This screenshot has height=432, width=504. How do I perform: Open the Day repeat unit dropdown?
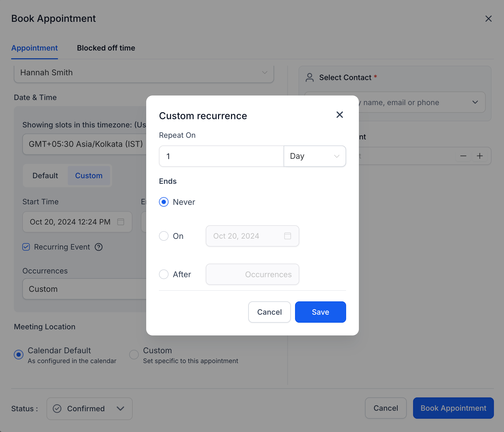(x=315, y=156)
